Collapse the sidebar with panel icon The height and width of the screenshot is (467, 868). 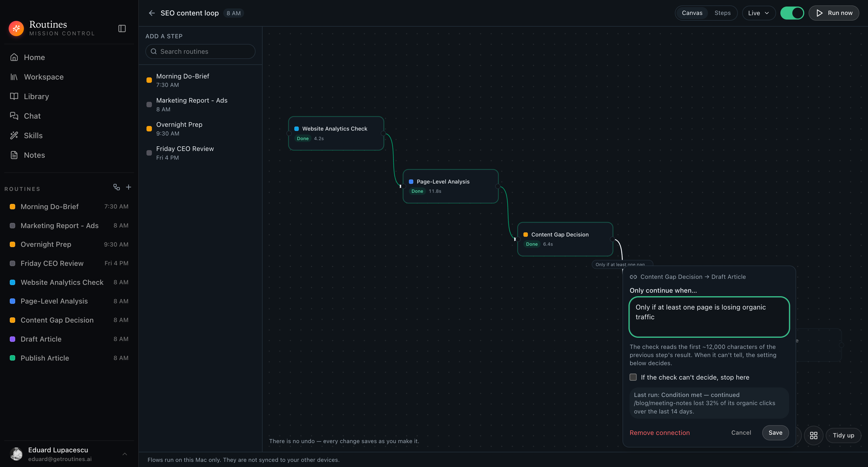[122, 29]
